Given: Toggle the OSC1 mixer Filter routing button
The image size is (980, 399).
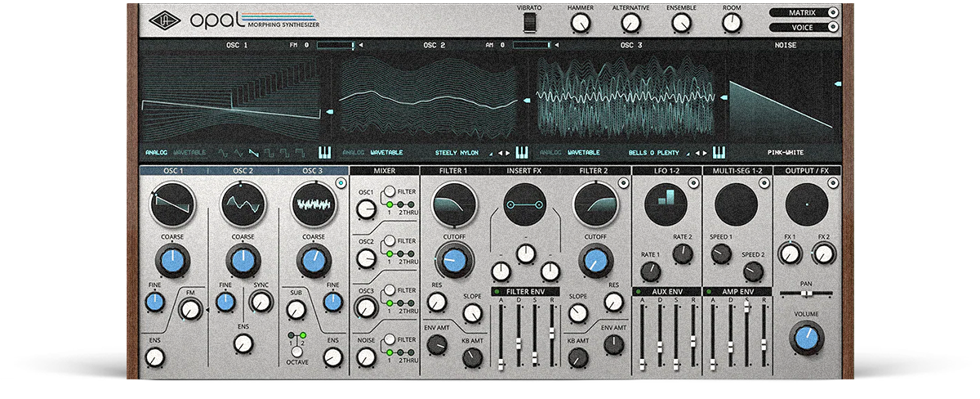Looking at the screenshot, I should [x=390, y=193].
